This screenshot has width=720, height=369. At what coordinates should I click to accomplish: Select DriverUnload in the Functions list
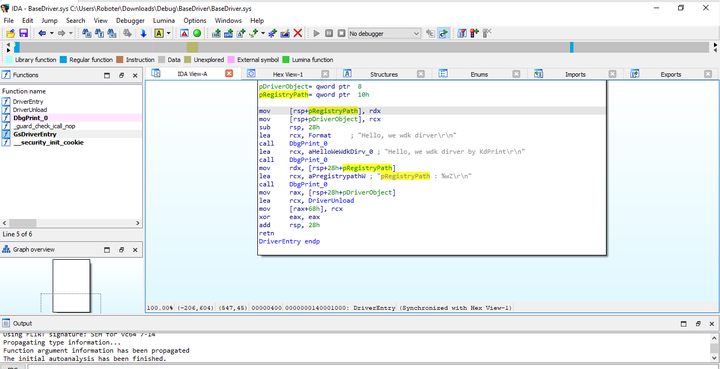pos(29,110)
